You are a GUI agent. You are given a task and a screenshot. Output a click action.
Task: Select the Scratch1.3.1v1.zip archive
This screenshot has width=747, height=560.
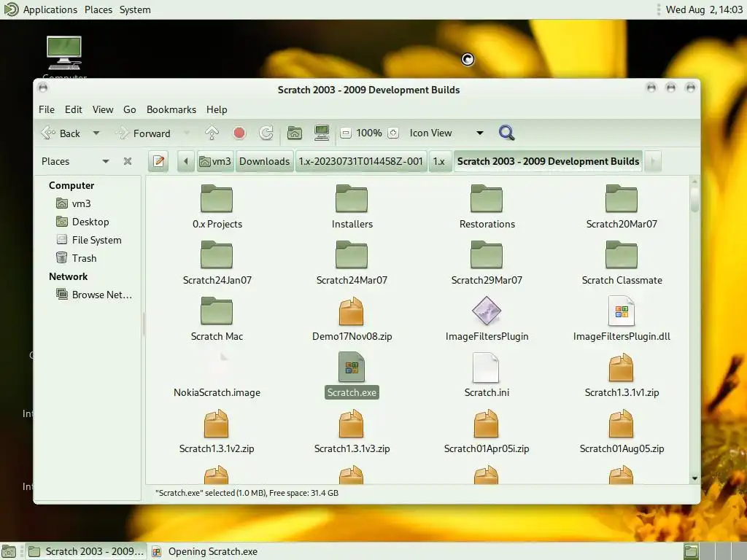(622, 376)
